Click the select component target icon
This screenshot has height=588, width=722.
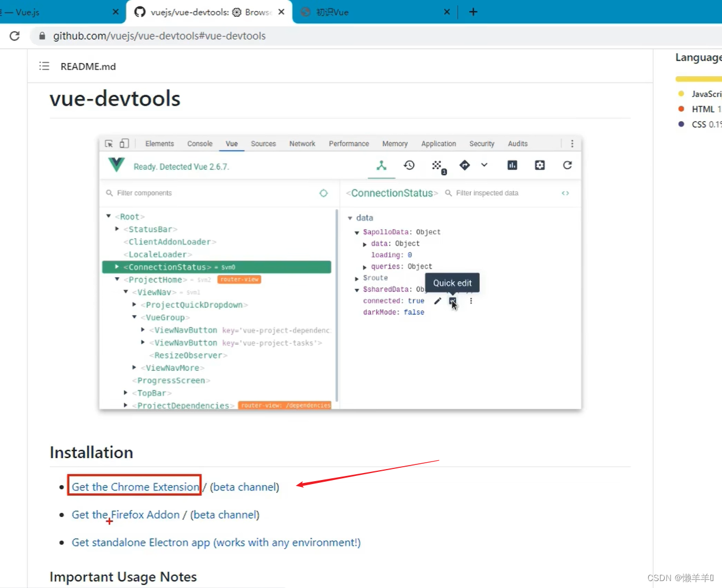pos(323,193)
